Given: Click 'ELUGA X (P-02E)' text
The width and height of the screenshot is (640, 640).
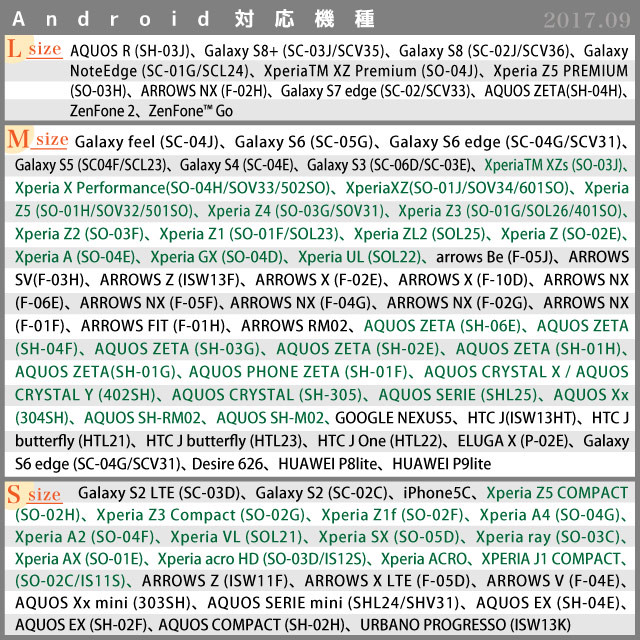Looking at the screenshot, I should click(512, 441).
